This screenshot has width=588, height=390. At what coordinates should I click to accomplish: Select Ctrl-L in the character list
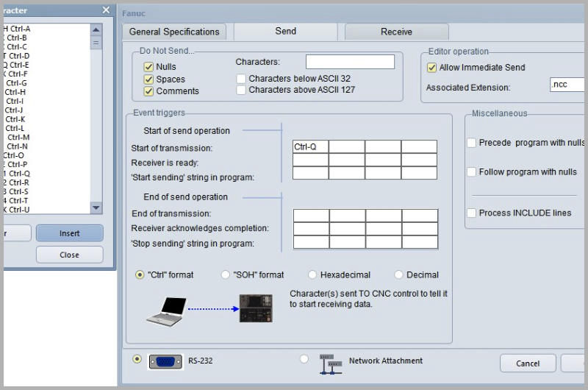tap(47, 128)
